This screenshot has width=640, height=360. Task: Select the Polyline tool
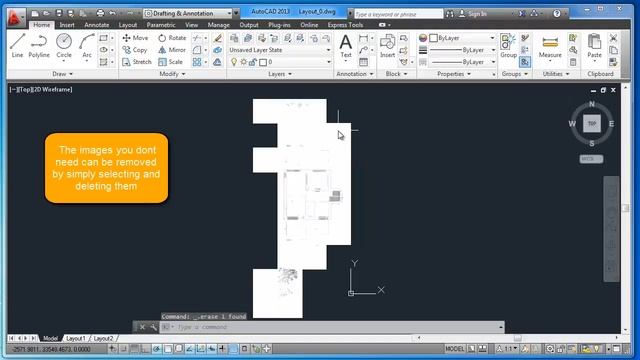coord(39,45)
